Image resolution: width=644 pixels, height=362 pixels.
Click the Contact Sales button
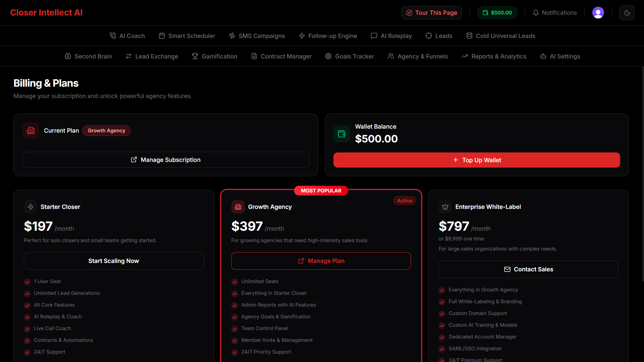point(528,269)
